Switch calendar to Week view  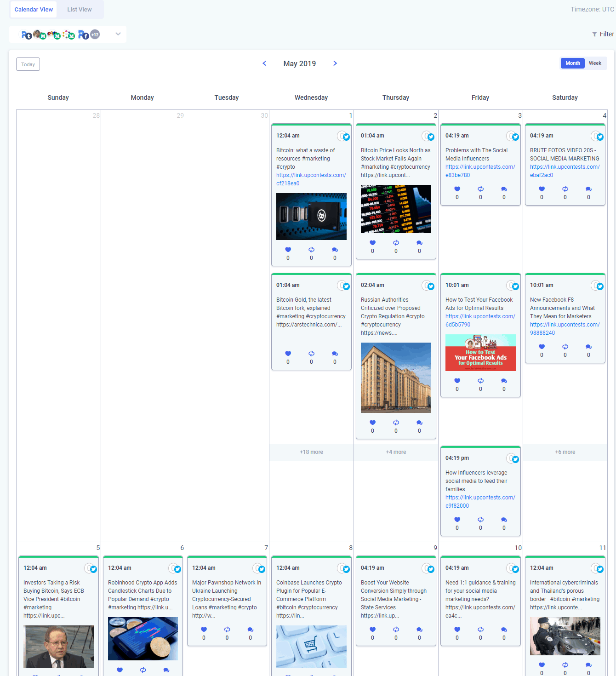coord(595,63)
